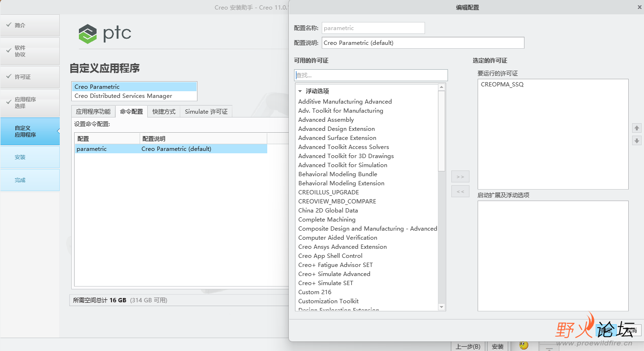
Task: Select Creo Parametric in application list
Action: pyautogui.click(x=134, y=87)
